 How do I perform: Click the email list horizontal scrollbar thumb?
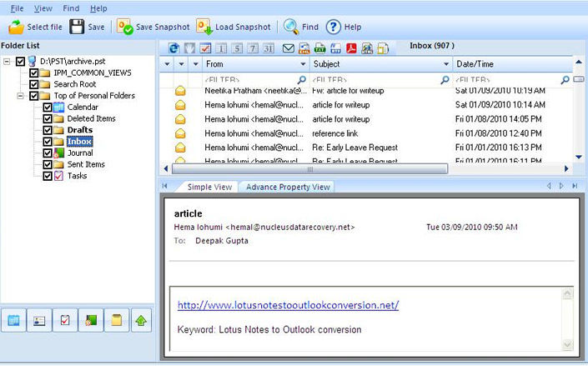coord(309,169)
